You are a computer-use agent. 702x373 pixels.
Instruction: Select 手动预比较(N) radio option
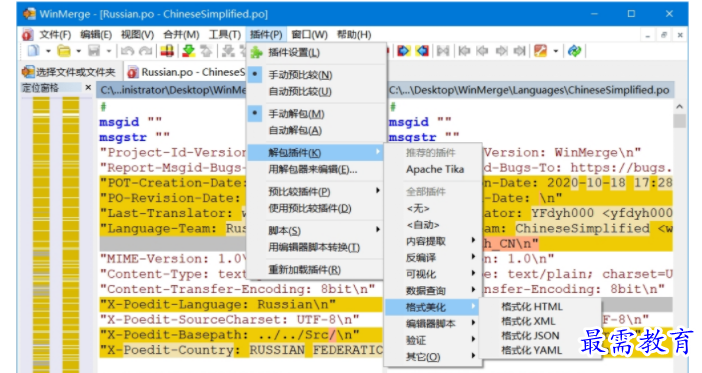pos(316,75)
